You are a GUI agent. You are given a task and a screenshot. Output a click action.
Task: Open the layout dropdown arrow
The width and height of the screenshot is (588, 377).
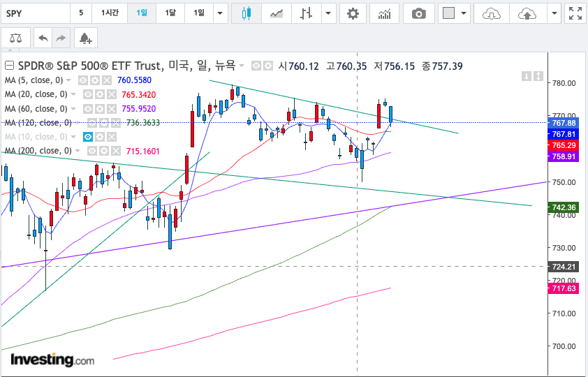tap(464, 13)
